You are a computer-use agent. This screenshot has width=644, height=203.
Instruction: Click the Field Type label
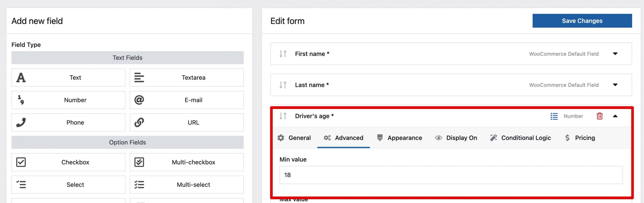pos(26,45)
